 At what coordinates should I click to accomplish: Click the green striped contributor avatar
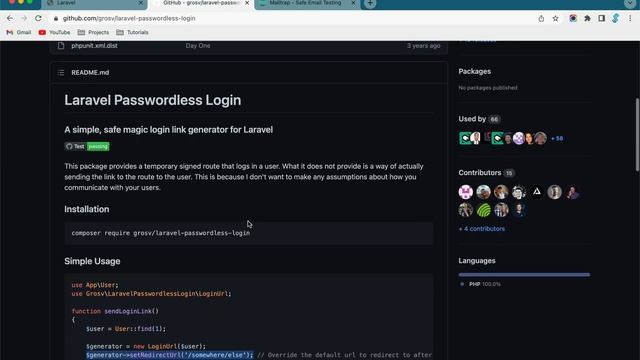click(x=484, y=210)
